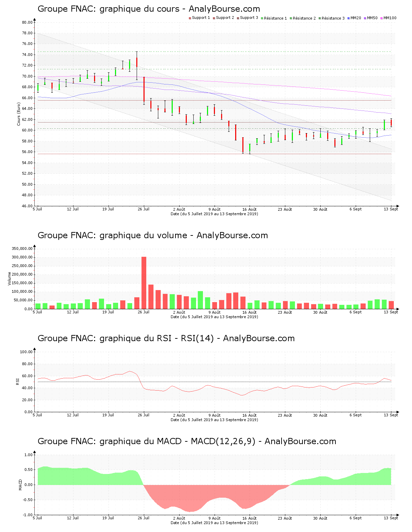Click the Support 1 legend entry
The height and width of the screenshot is (532, 412).
click(199, 18)
